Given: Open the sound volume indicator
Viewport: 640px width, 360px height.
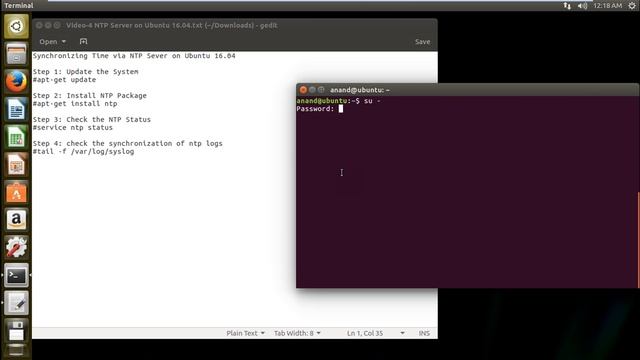Looking at the screenshot, I should point(582,6).
